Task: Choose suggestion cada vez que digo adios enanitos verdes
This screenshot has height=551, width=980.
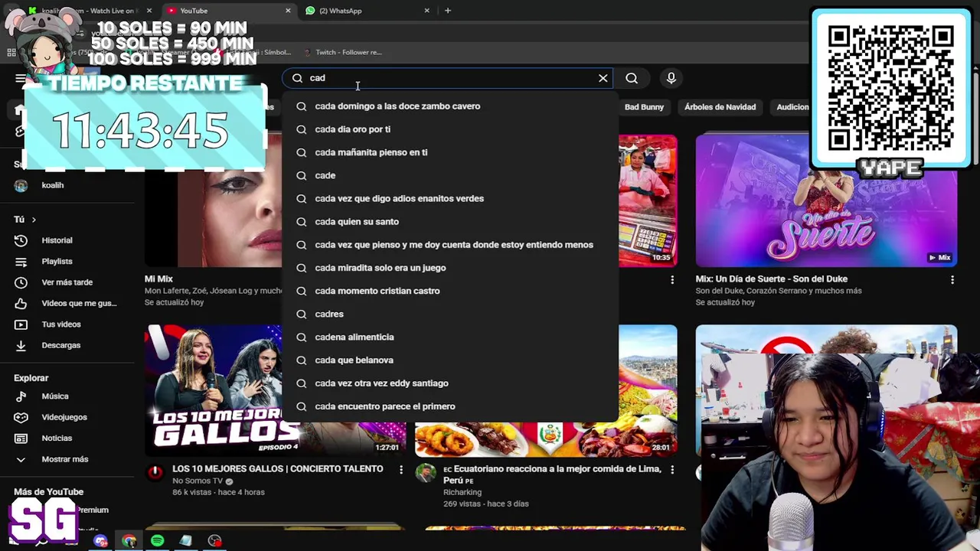Action: tap(450, 198)
